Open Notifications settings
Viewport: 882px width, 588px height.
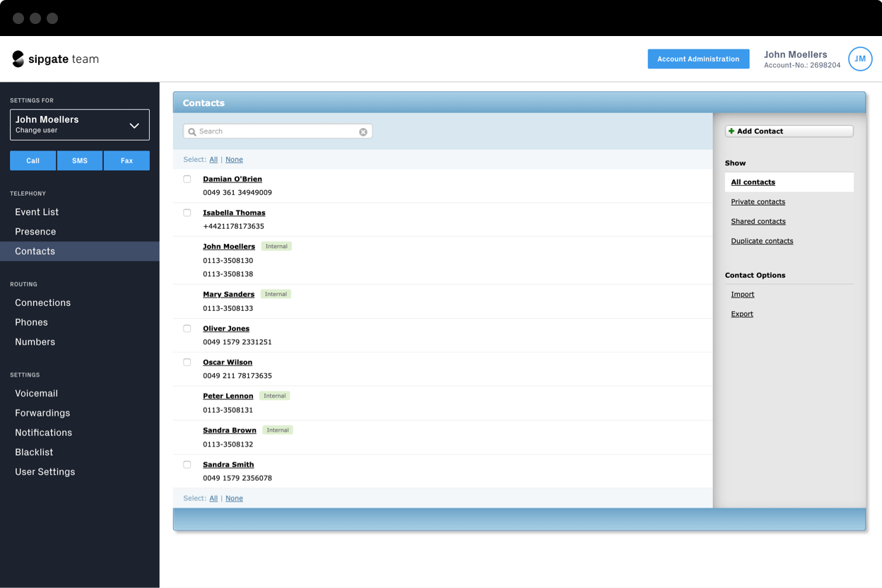(44, 433)
